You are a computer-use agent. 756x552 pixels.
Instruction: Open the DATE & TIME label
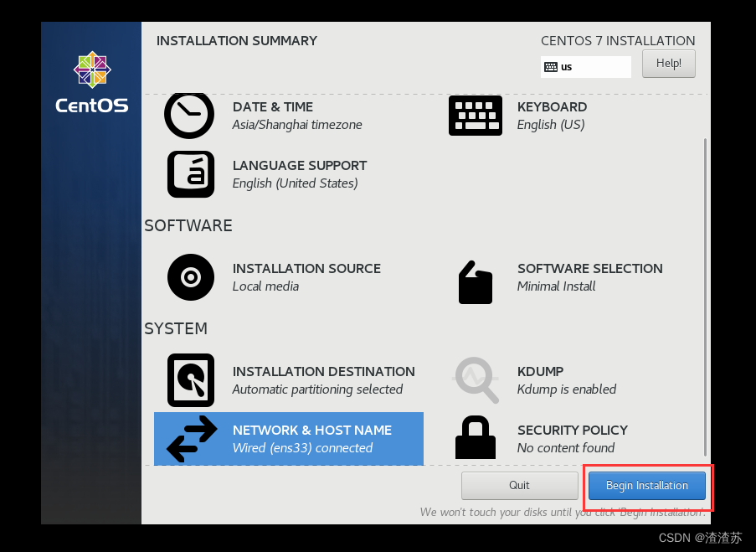pos(273,107)
